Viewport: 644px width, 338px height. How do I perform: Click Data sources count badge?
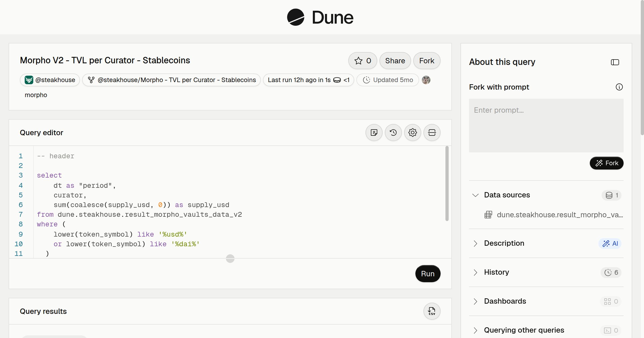point(612,195)
